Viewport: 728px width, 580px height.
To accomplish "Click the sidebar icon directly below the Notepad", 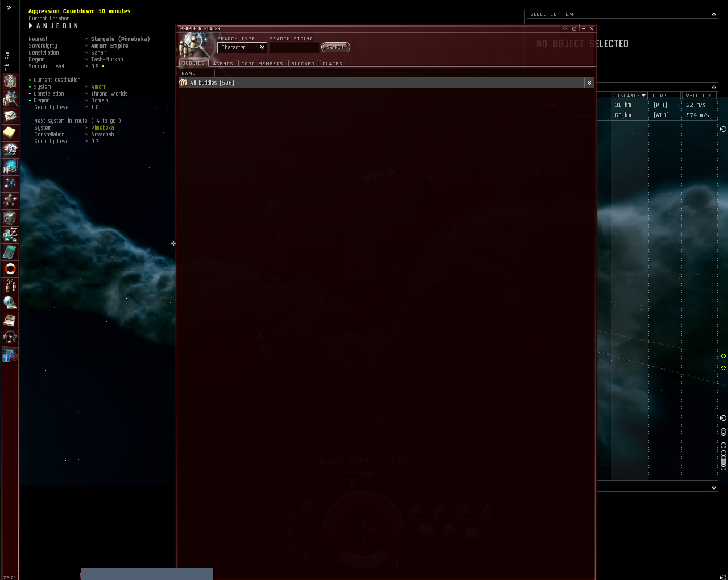I will pos(10,150).
